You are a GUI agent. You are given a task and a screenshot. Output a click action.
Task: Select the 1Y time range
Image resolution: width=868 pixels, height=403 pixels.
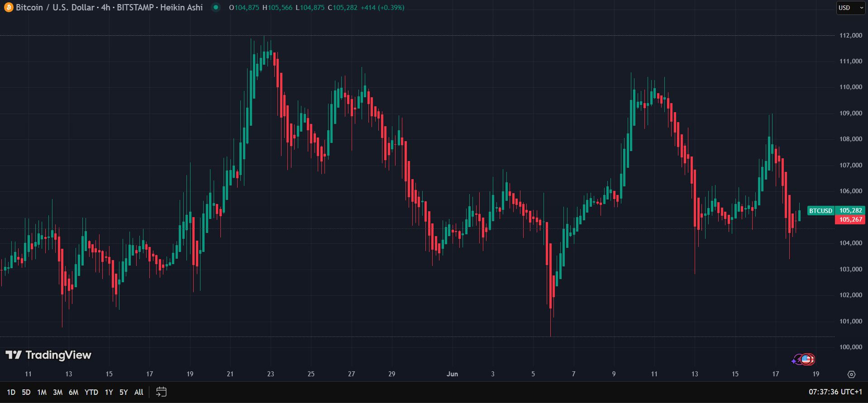tap(109, 392)
